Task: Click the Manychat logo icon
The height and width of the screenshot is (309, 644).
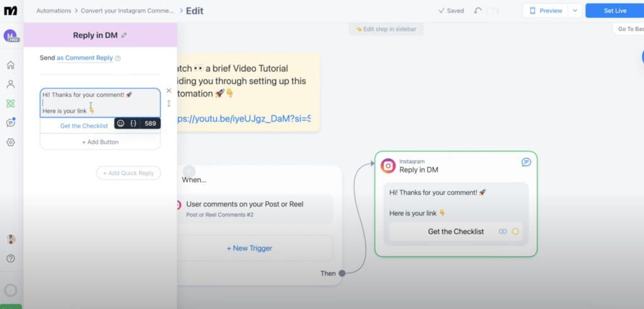Action: click(11, 11)
